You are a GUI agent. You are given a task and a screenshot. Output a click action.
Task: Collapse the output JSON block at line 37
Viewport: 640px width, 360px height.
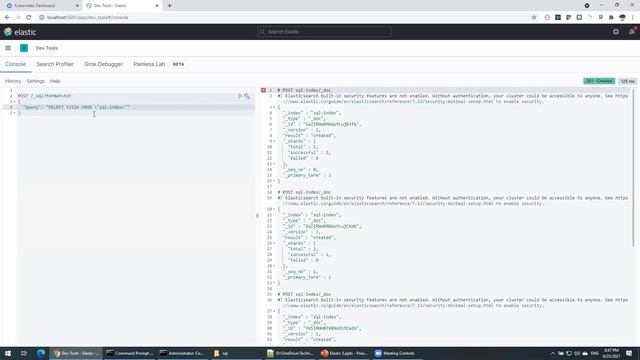pos(274,311)
